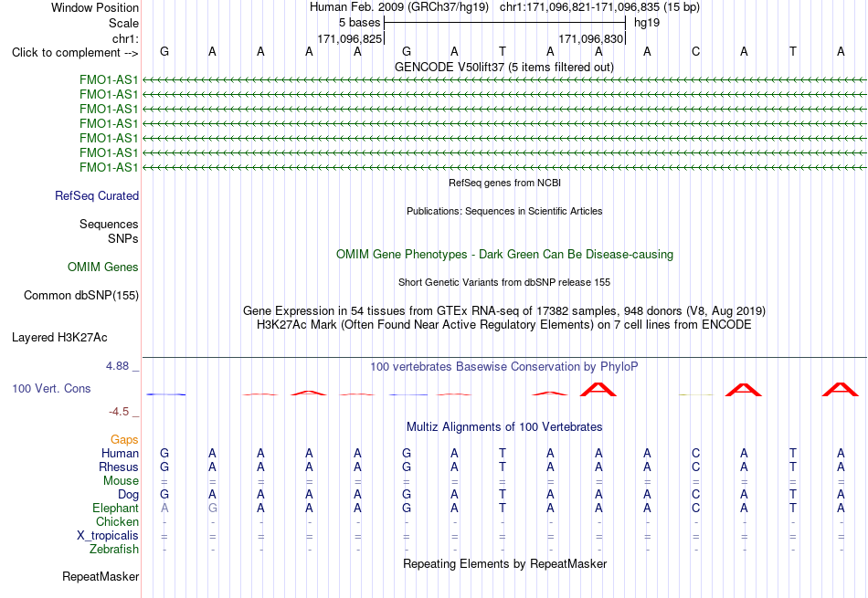Click the first T base in reference sequence
868x598 pixels.
point(503,51)
